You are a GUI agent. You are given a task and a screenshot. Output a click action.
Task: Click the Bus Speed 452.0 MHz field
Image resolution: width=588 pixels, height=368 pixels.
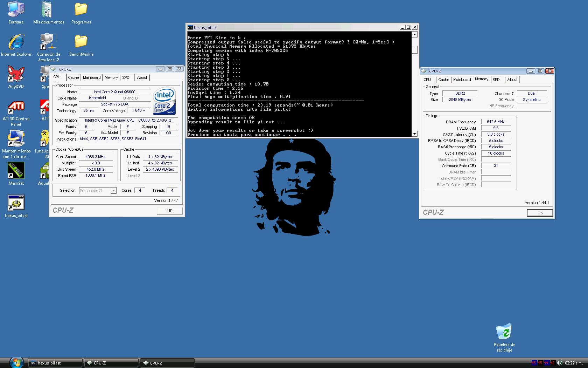(x=96, y=169)
